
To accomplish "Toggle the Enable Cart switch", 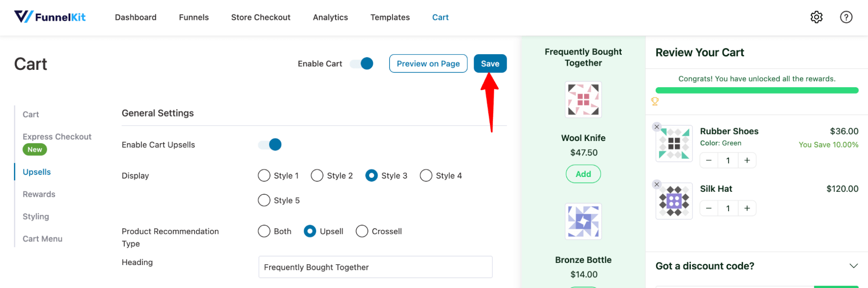I will pyautogui.click(x=361, y=63).
